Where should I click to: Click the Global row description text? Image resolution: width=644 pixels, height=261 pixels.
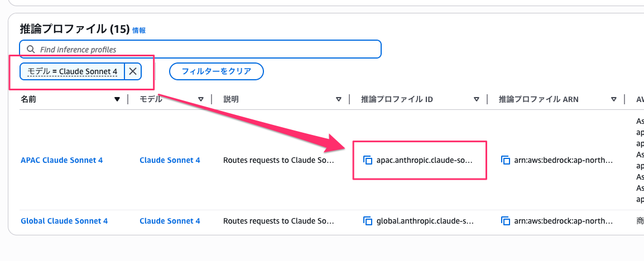coord(279,221)
